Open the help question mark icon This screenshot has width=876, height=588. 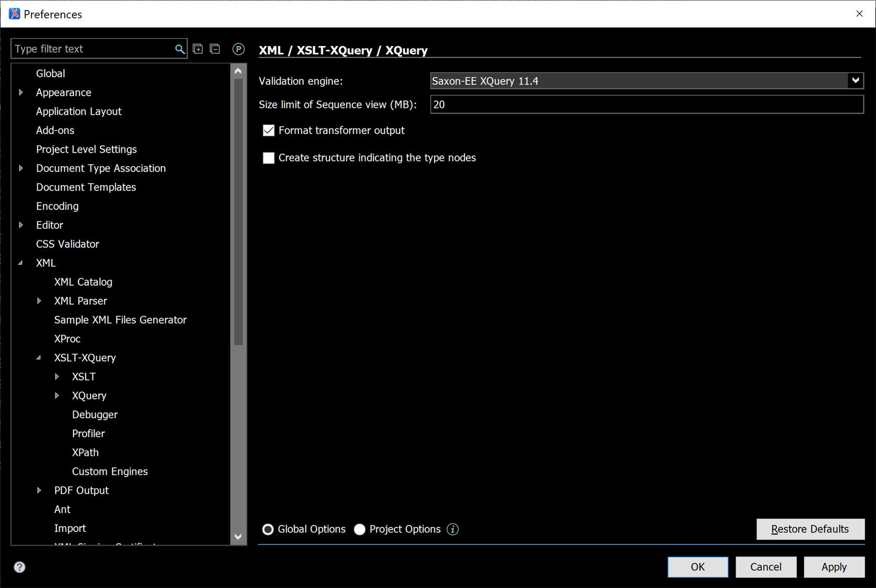pyautogui.click(x=20, y=567)
